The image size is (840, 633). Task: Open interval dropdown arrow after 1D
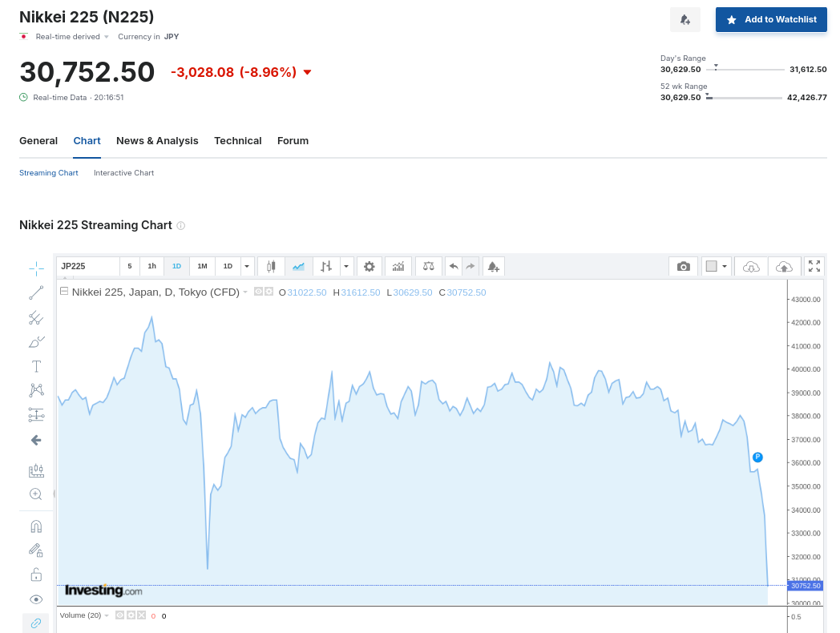247,266
